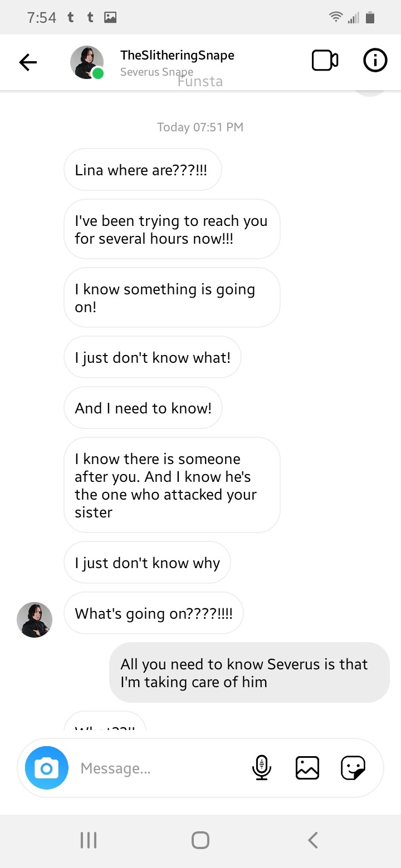
Task: Tap the "Today 07:51 PM" timestamp
Action: [200, 127]
